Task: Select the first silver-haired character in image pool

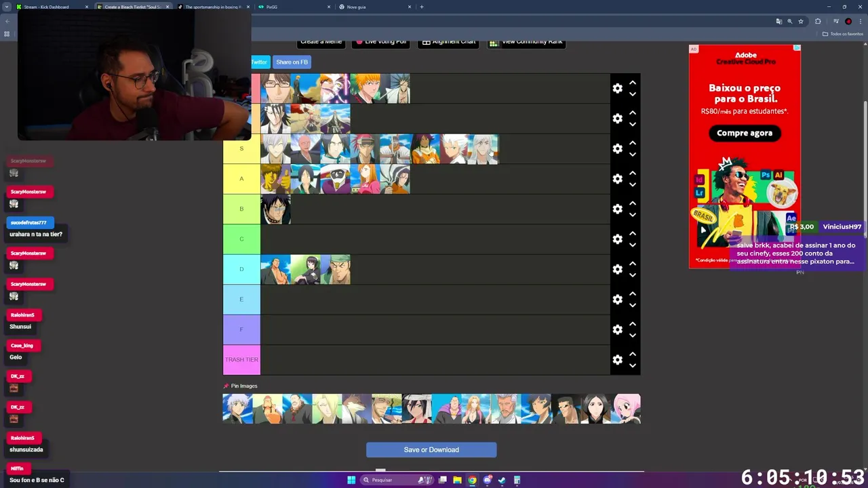Action: (x=238, y=409)
